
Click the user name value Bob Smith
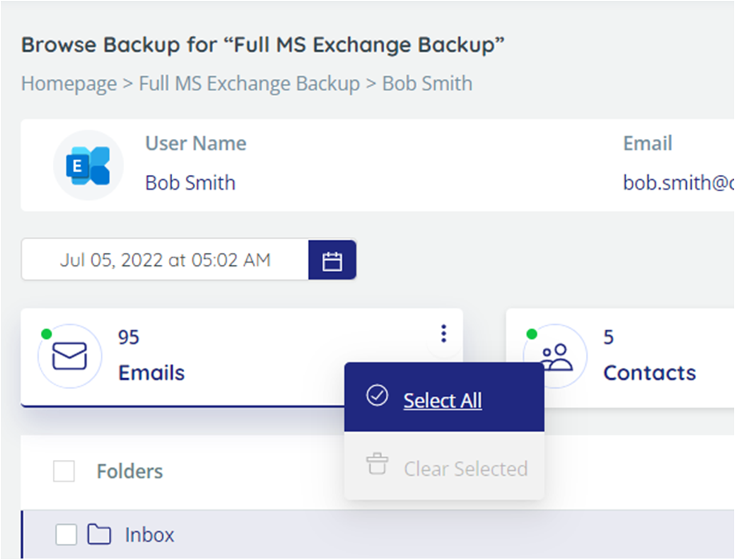[x=191, y=182]
